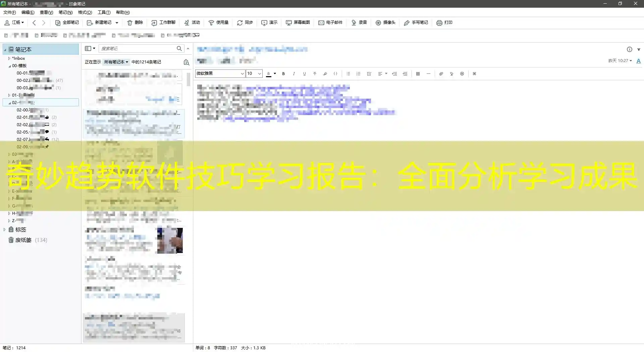The image size is (644, 352).
Task: Click 屏幕截图 (Screenshot) tool
Action: [x=298, y=22]
